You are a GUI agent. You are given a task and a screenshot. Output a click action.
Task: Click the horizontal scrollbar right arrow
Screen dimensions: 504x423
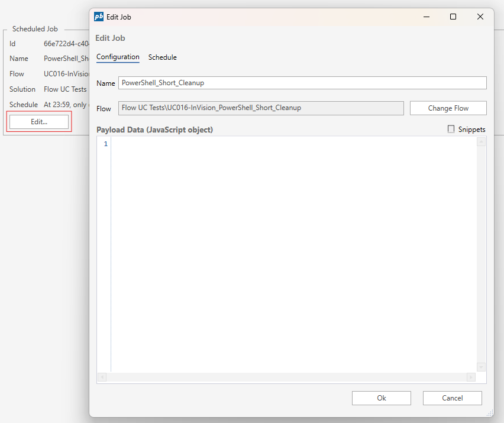point(471,377)
